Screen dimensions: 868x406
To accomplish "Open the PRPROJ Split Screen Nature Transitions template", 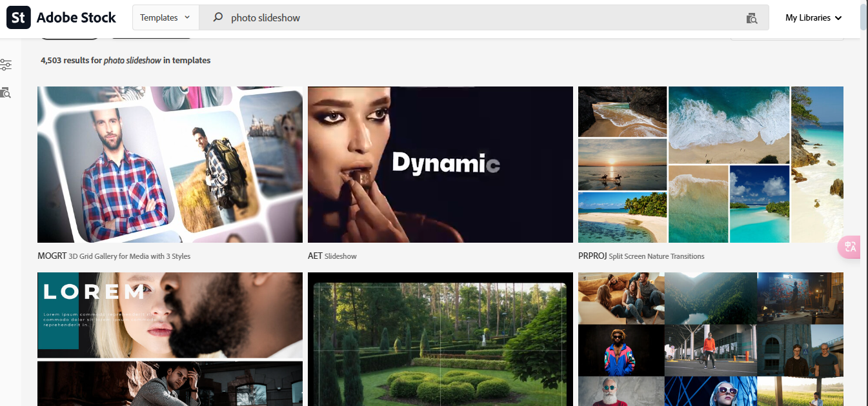I will 641,256.
